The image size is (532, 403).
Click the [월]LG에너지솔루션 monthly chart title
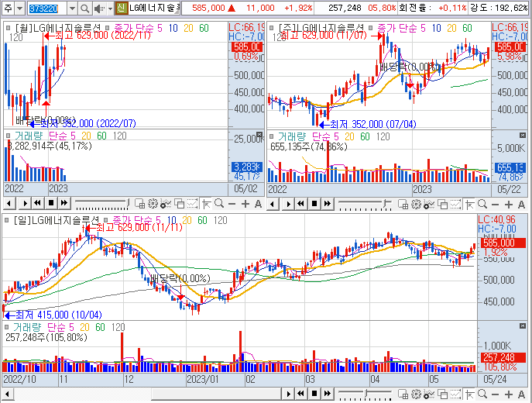58,28
